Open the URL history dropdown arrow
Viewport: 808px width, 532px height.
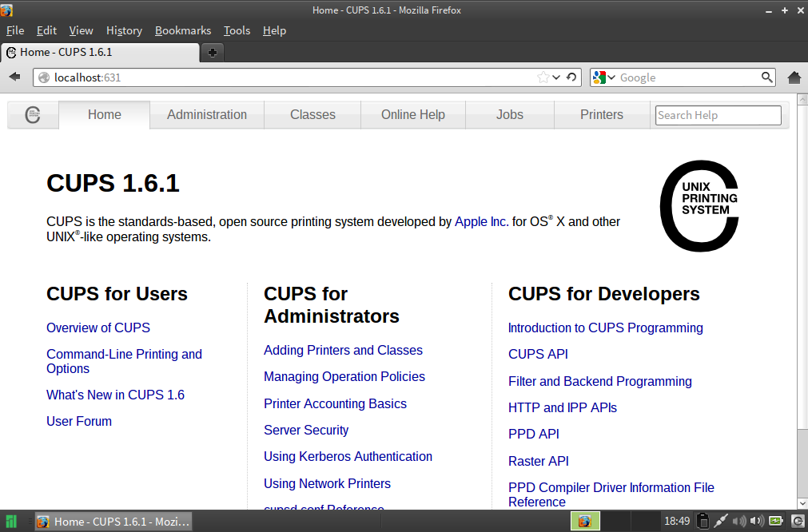coord(556,77)
